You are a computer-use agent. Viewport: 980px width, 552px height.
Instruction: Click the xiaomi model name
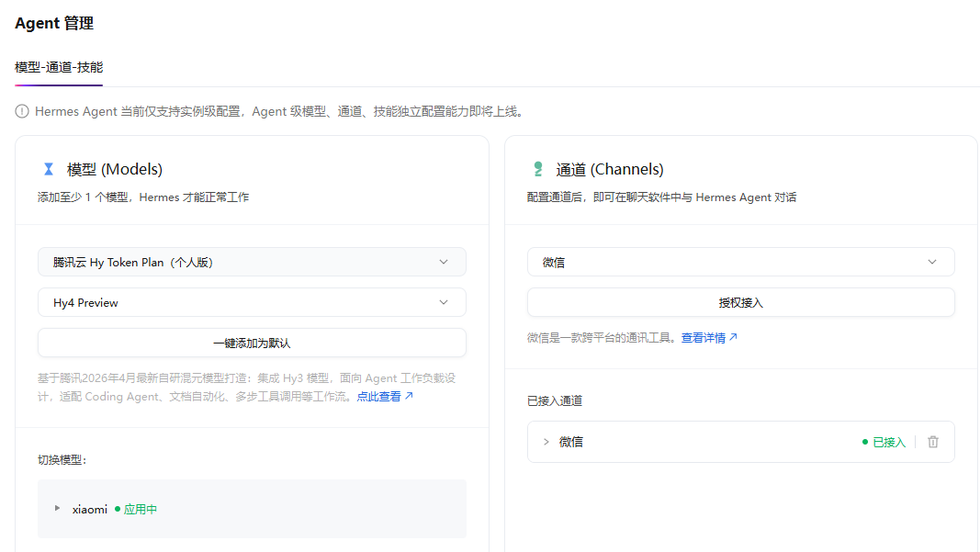pos(89,509)
